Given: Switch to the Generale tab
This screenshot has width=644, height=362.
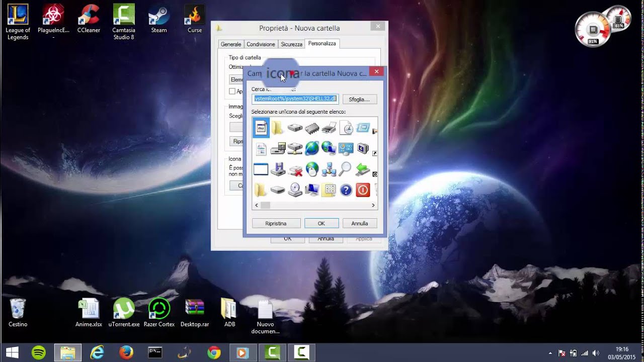Looking at the screenshot, I should 231,44.
